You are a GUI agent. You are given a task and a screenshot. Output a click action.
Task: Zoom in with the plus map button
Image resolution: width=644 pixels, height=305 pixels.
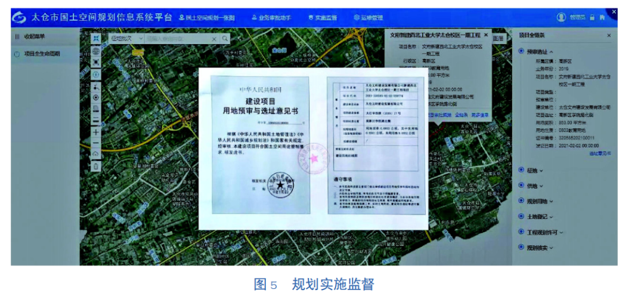click(95, 132)
